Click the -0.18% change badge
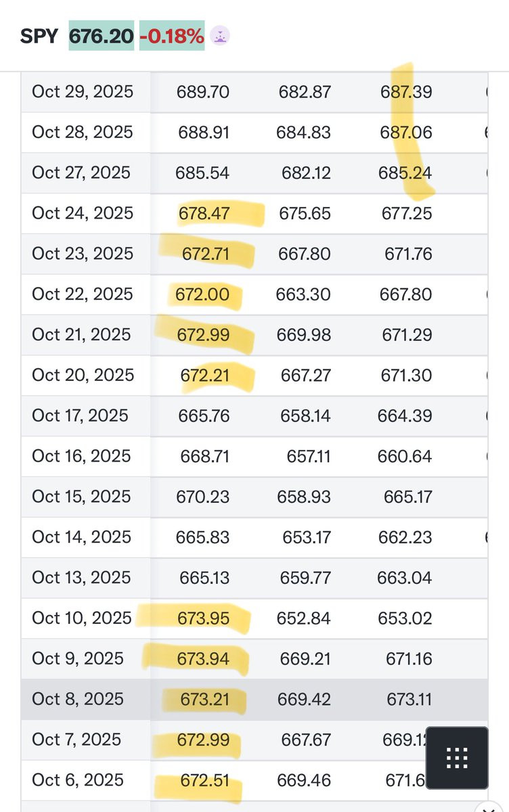 pos(172,36)
